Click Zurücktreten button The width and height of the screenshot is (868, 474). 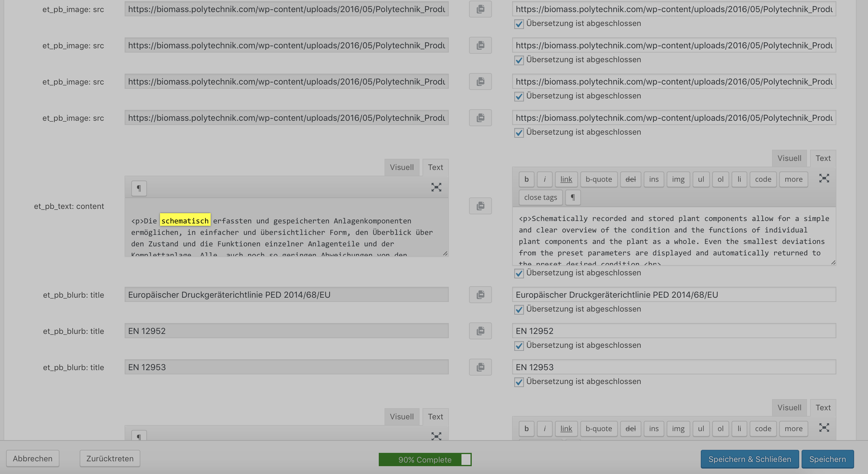[110, 459]
